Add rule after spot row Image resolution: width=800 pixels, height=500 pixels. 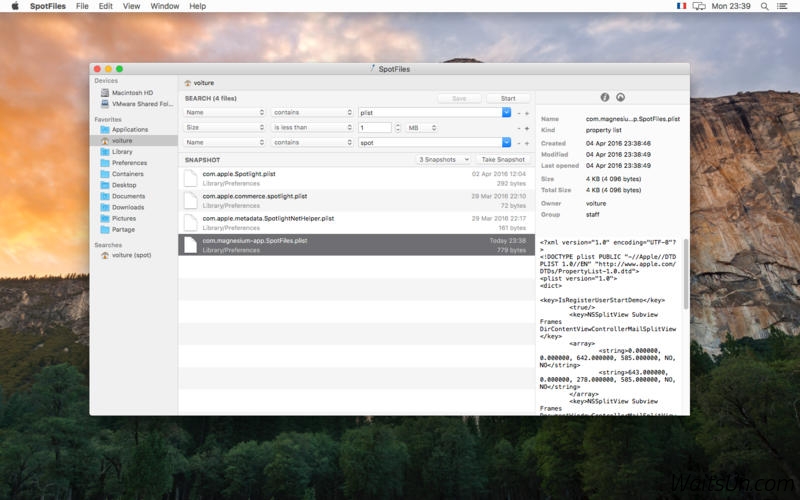pos(527,143)
